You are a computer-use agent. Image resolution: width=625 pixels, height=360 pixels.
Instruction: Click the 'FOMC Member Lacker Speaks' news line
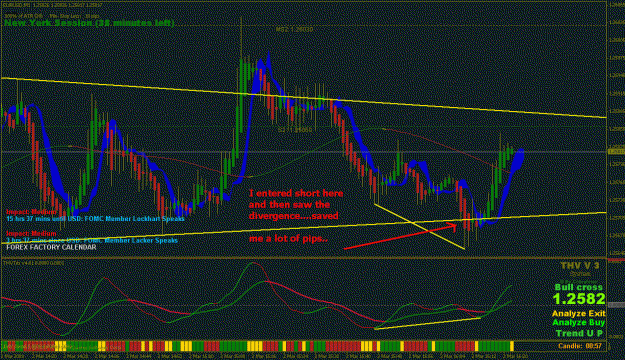coord(92,240)
